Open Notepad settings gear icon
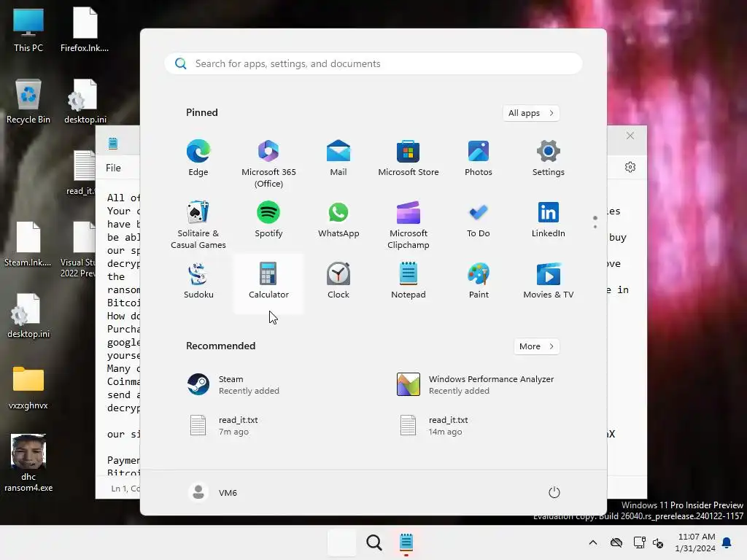The image size is (747, 560). [630, 167]
